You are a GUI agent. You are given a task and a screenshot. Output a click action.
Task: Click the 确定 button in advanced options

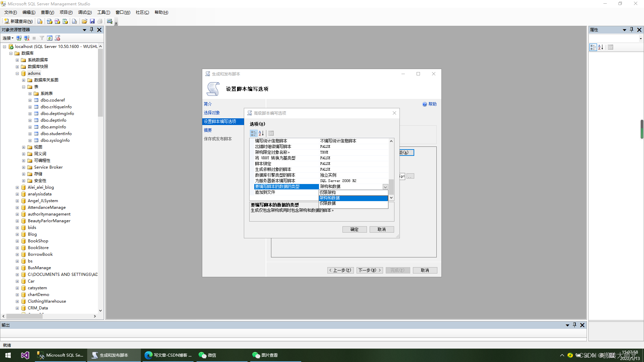pyautogui.click(x=354, y=230)
